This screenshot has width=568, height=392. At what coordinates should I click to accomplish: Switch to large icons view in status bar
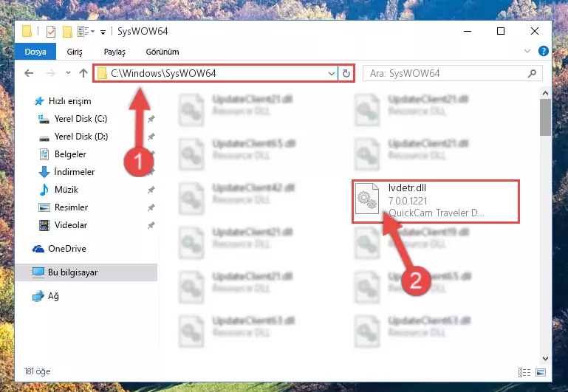[x=541, y=372]
